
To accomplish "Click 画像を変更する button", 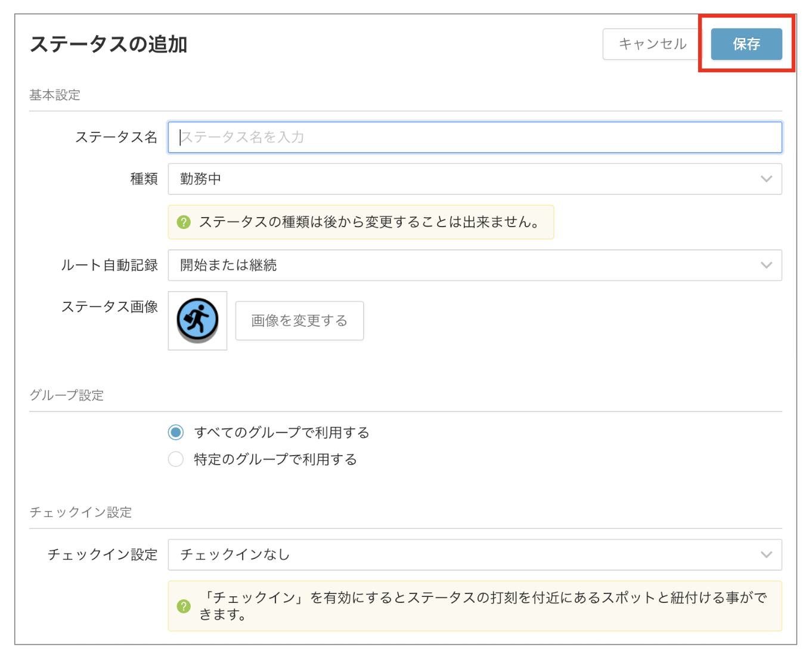I will 299,321.
